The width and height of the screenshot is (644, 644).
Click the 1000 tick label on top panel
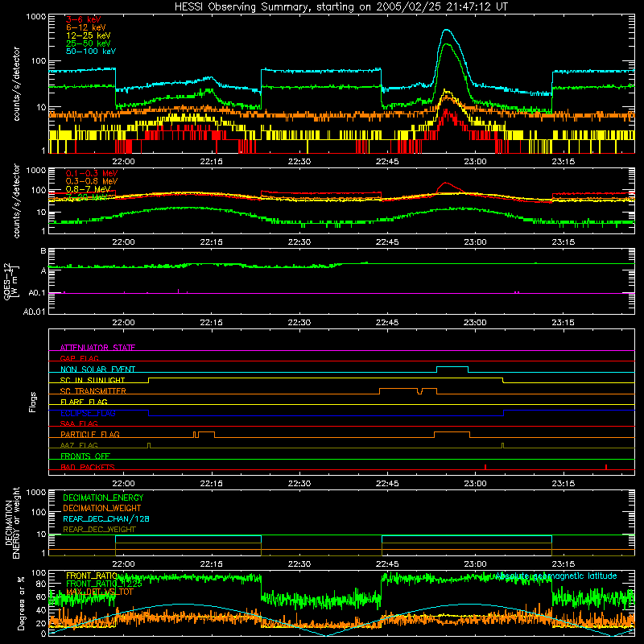click(36, 17)
